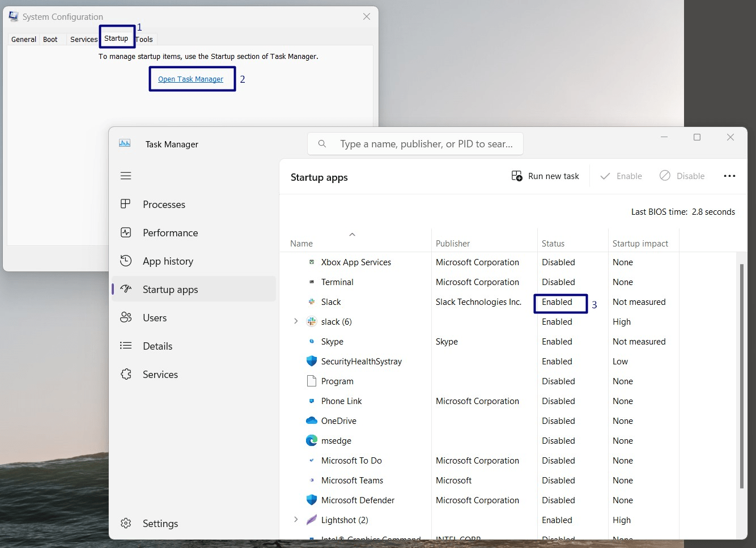This screenshot has height=548, width=756.
Task: Open Settings in Task Manager sidebar
Action: pos(194,523)
